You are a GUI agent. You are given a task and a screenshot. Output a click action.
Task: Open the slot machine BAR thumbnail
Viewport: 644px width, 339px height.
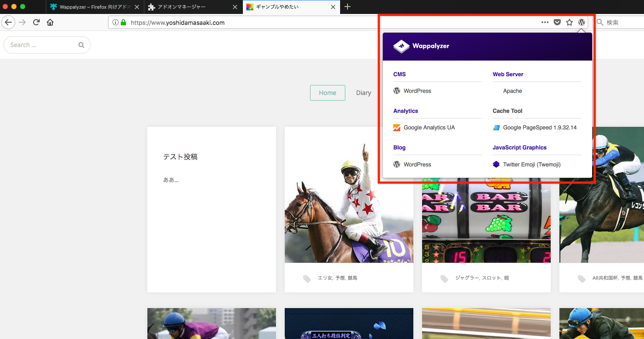coord(486,220)
